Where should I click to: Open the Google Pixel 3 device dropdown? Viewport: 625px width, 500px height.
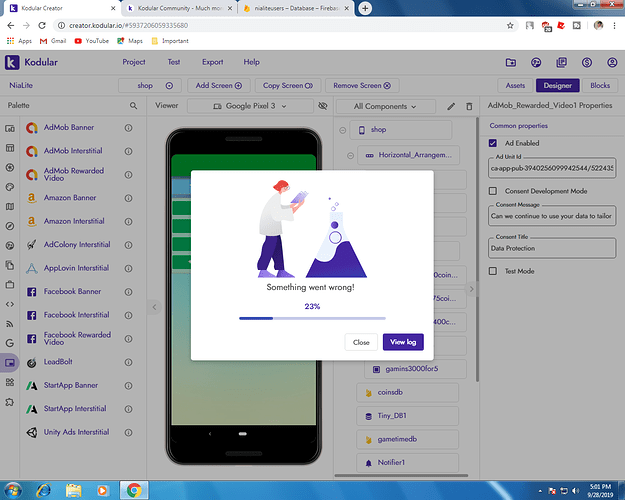250,106
